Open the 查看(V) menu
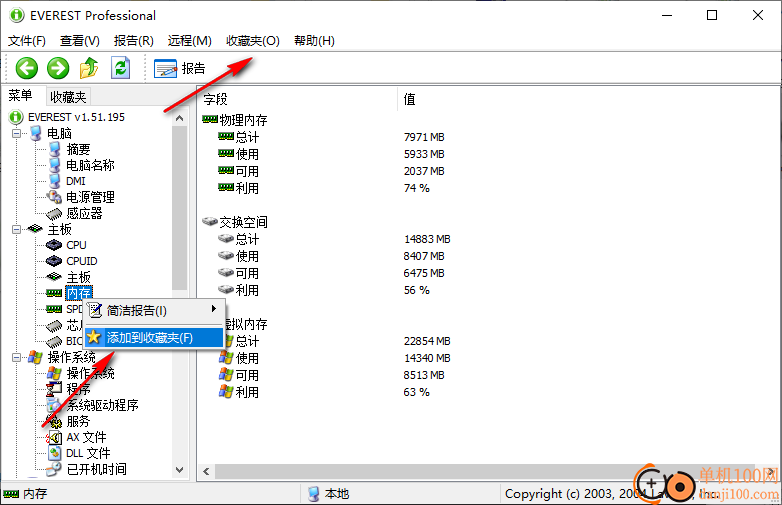The width and height of the screenshot is (782, 505). (80, 41)
